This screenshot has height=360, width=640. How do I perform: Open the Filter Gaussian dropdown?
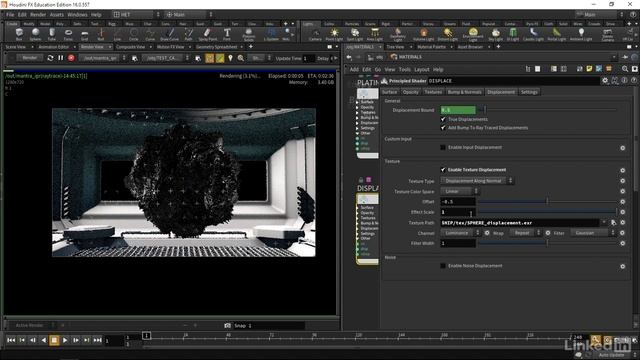click(593, 233)
